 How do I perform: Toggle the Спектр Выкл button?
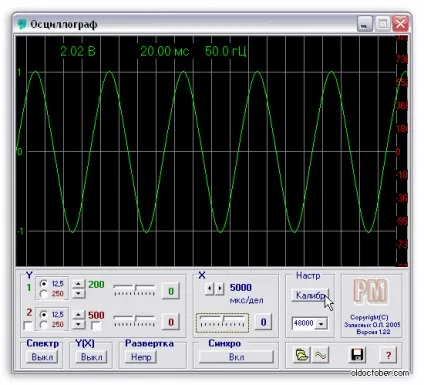(42, 357)
